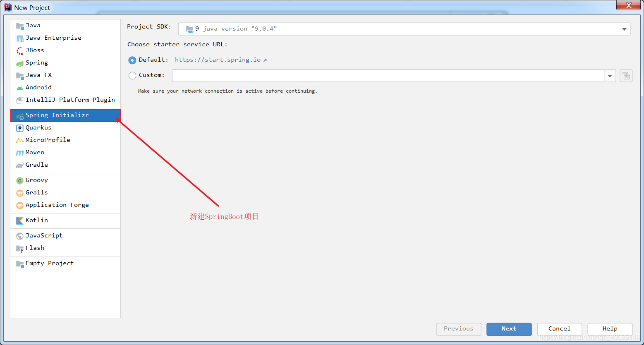The image size is (644, 345).
Task: Click the JavaScript globe icon
Action: click(20, 236)
